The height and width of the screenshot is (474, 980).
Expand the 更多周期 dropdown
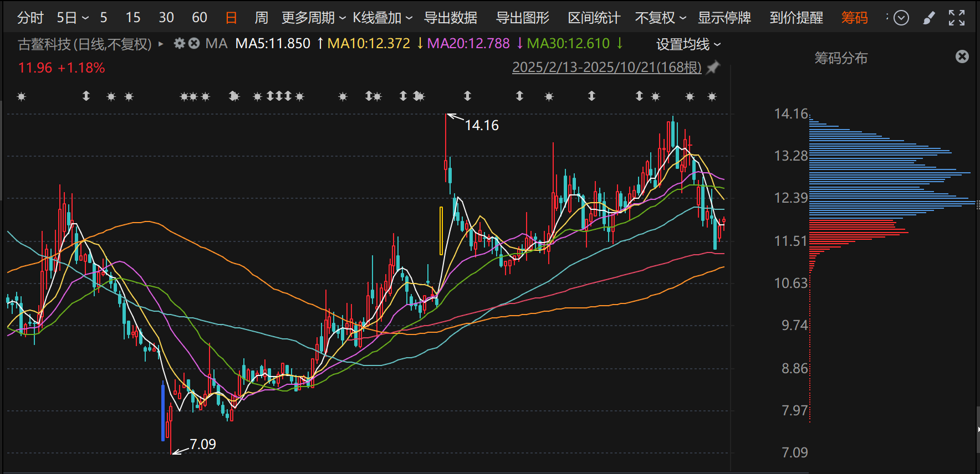(313, 18)
